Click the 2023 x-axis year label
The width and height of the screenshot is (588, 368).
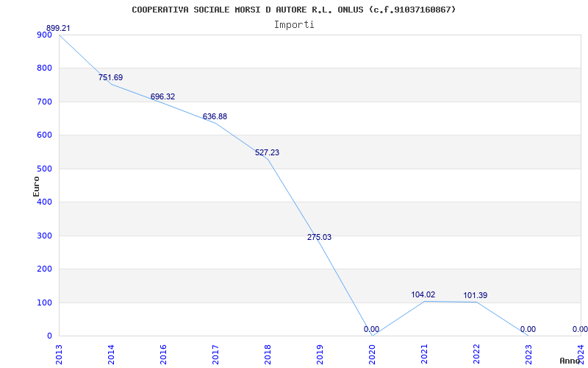[528, 354]
